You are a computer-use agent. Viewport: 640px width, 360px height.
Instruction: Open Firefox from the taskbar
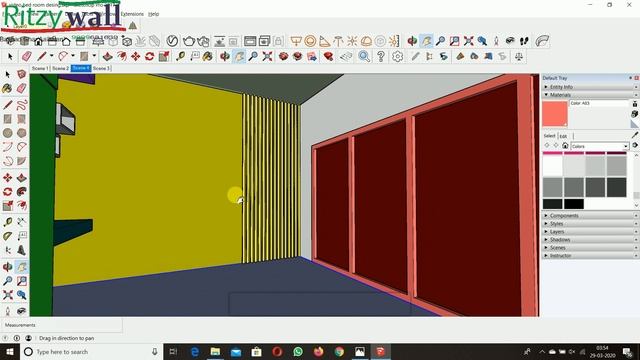coord(318,351)
